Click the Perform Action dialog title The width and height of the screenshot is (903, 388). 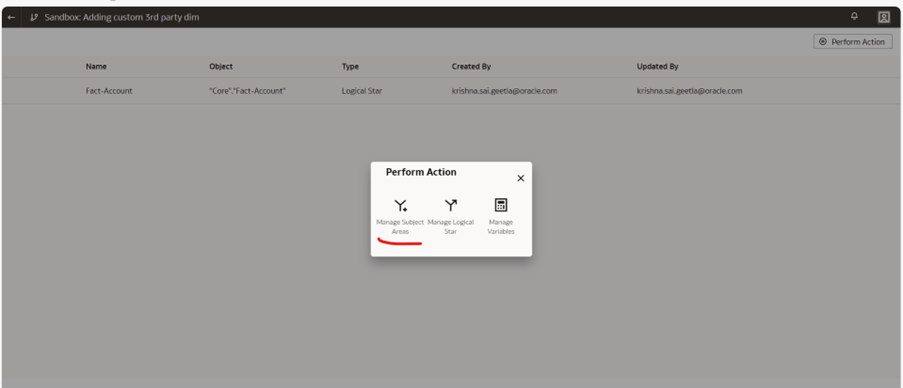[x=421, y=172]
